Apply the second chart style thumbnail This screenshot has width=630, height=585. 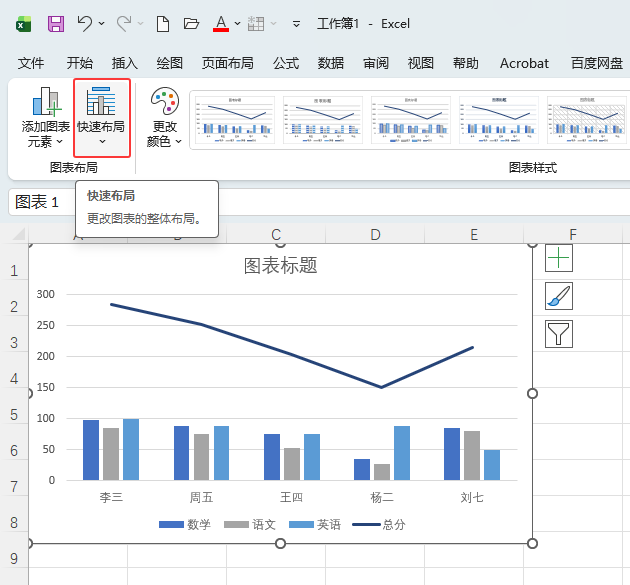pyautogui.click(x=322, y=119)
